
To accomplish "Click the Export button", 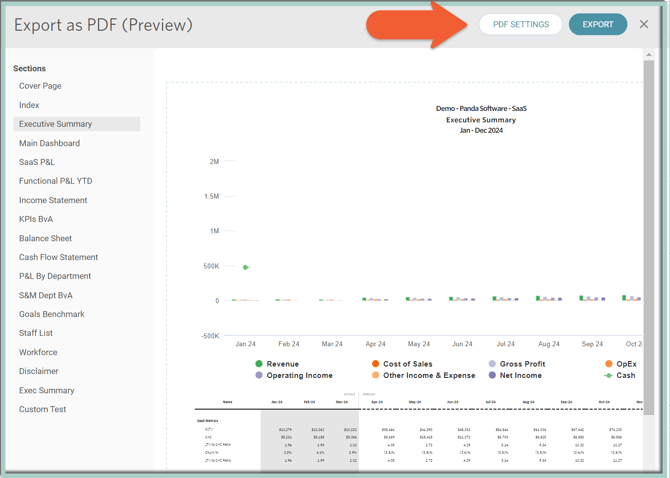I will click(597, 24).
